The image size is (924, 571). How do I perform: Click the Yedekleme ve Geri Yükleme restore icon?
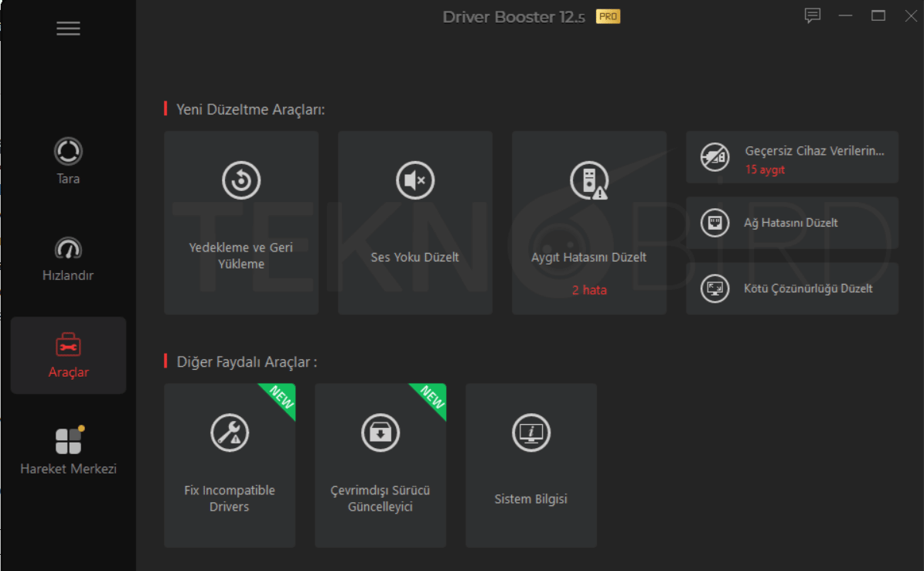[241, 180]
